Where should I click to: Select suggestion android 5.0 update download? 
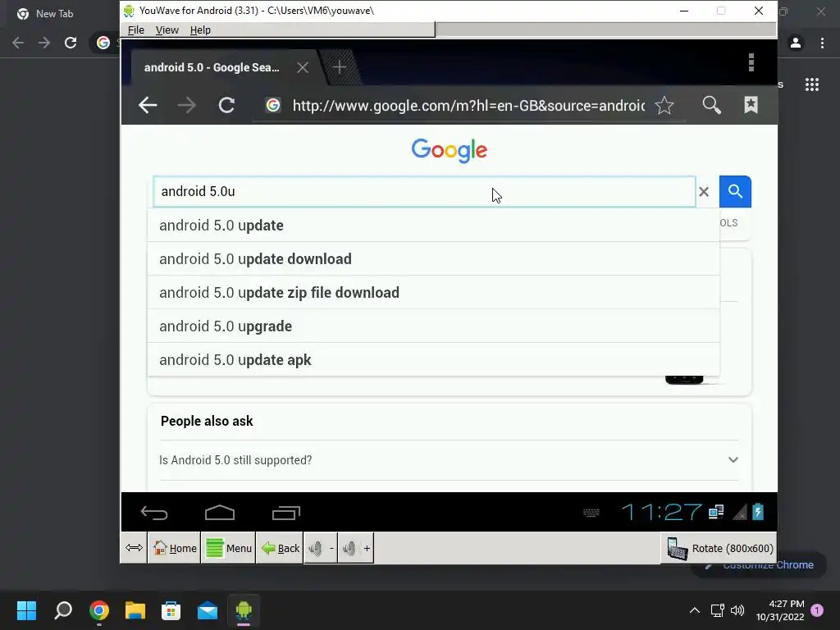(x=433, y=258)
